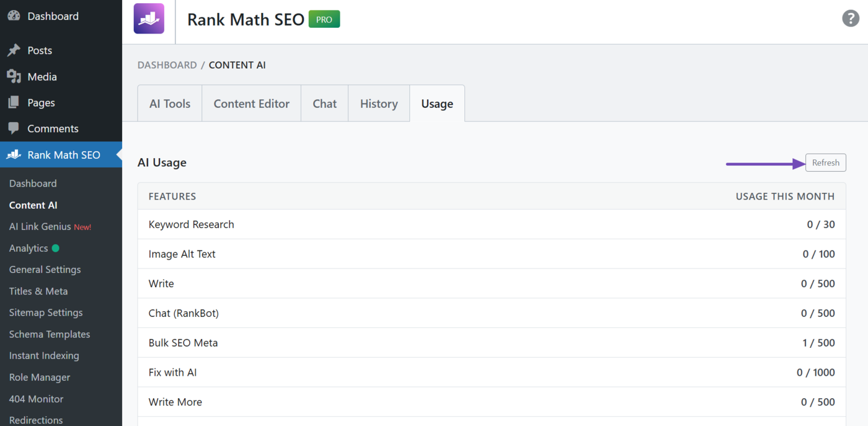Open the 404 Monitor page
Image resolution: width=868 pixels, height=426 pixels.
(37, 399)
